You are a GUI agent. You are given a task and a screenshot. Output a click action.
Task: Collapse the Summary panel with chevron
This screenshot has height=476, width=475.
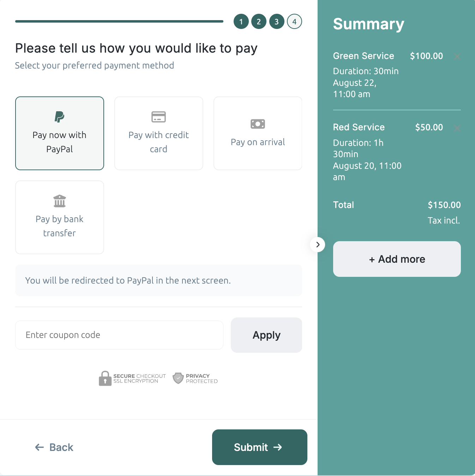point(318,244)
